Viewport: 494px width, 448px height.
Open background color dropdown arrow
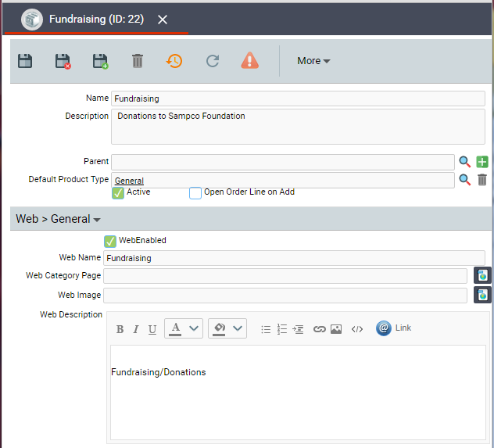pyautogui.click(x=238, y=328)
